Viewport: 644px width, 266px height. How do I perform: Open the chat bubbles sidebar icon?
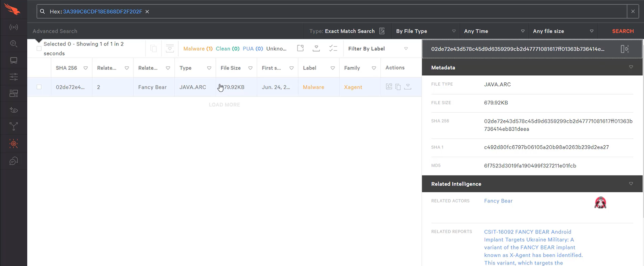[x=14, y=161]
